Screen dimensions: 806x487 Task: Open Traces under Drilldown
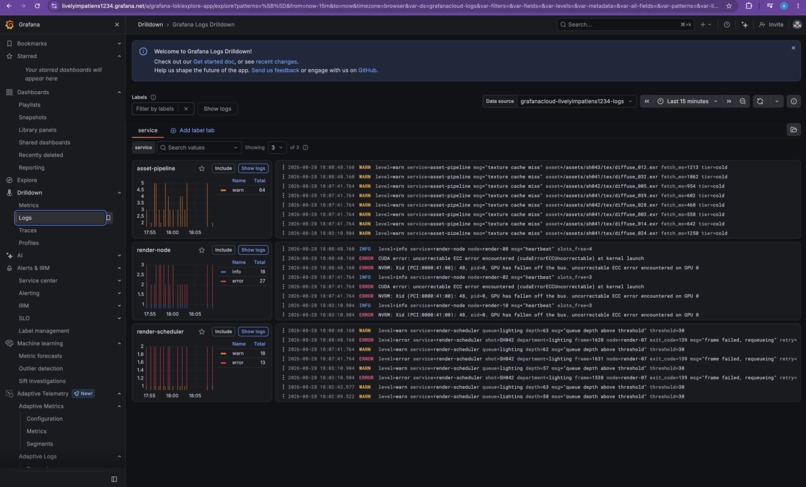coord(27,230)
